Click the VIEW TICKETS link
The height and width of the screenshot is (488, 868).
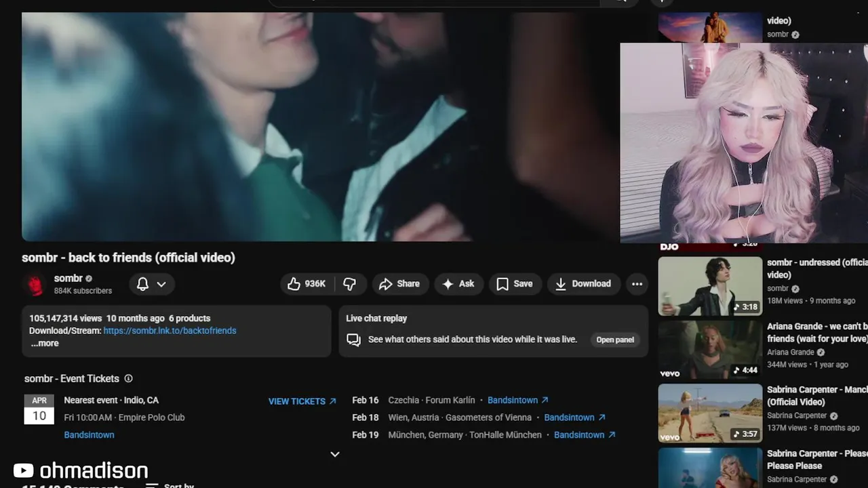click(302, 401)
